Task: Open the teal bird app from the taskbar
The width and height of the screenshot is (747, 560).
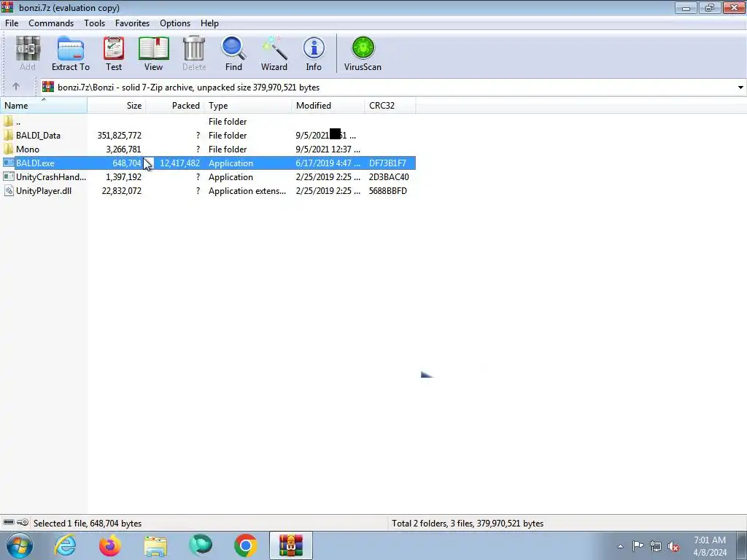Action: point(200,545)
